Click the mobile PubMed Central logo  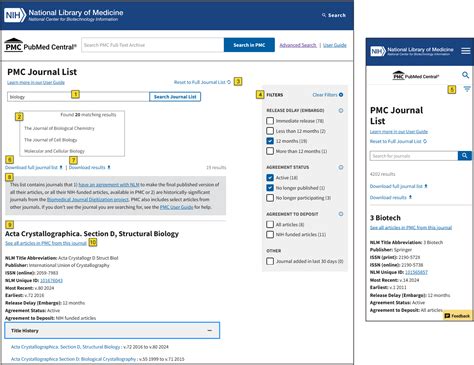click(x=416, y=76)
